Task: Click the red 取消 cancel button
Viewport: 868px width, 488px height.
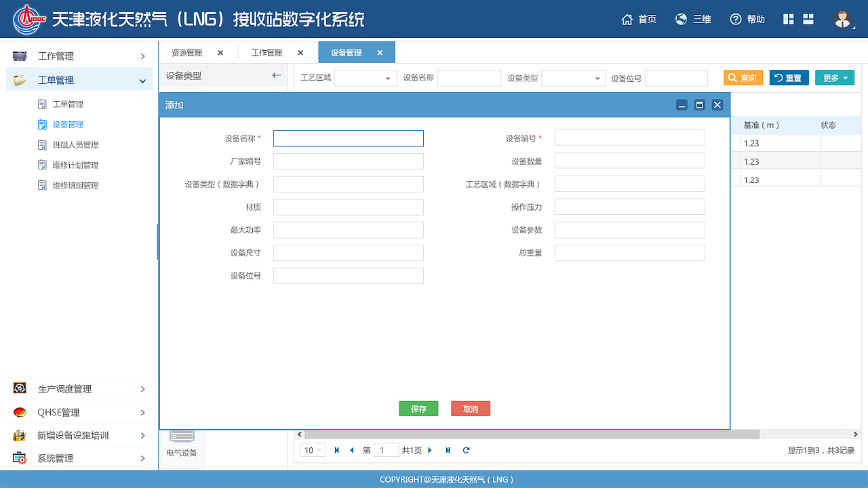Action: [x=471, y=409]
